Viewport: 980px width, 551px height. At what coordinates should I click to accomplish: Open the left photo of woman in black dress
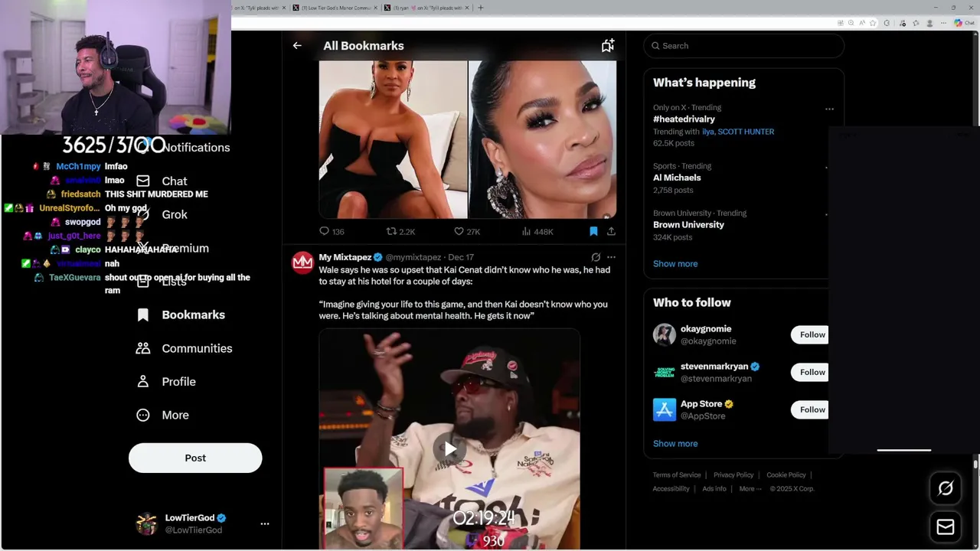click(x=393, y=140)
